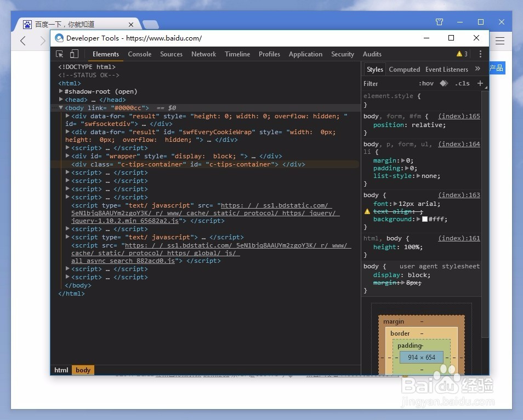Open (index):163 stylesheet source link

[459, 195]
